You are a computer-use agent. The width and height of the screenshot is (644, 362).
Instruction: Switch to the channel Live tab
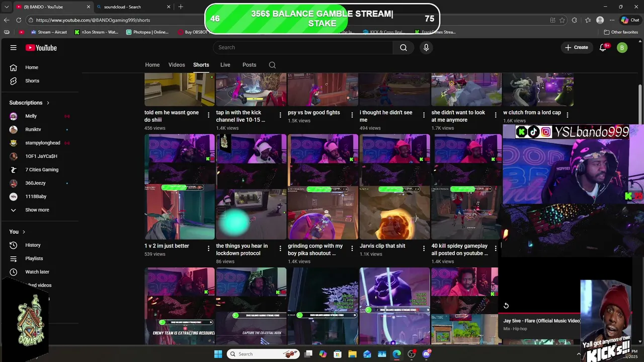[225, 65]
